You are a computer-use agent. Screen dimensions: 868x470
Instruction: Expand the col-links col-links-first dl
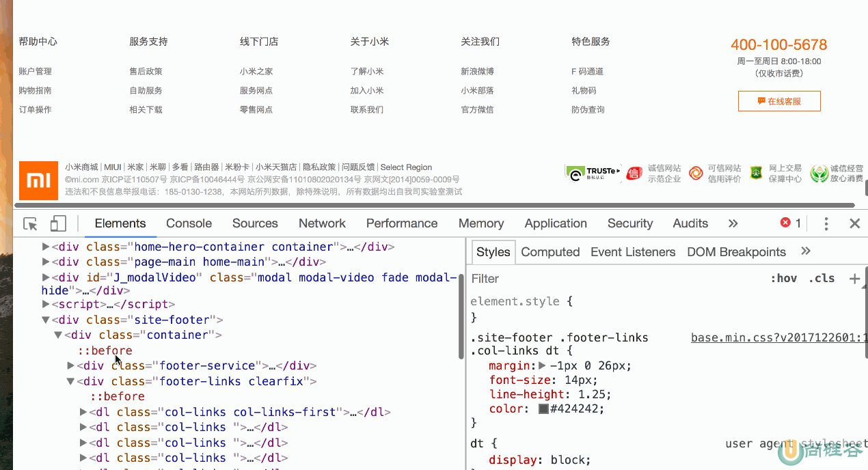(x=83, y=412)
